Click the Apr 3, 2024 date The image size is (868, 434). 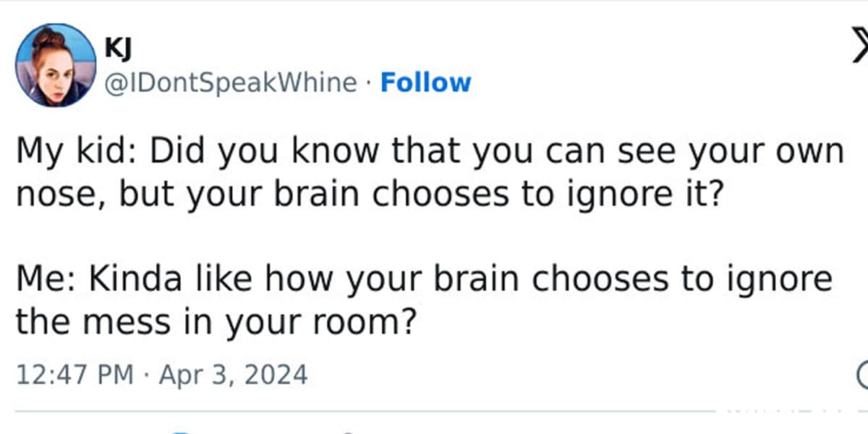[x=234, y=375]
